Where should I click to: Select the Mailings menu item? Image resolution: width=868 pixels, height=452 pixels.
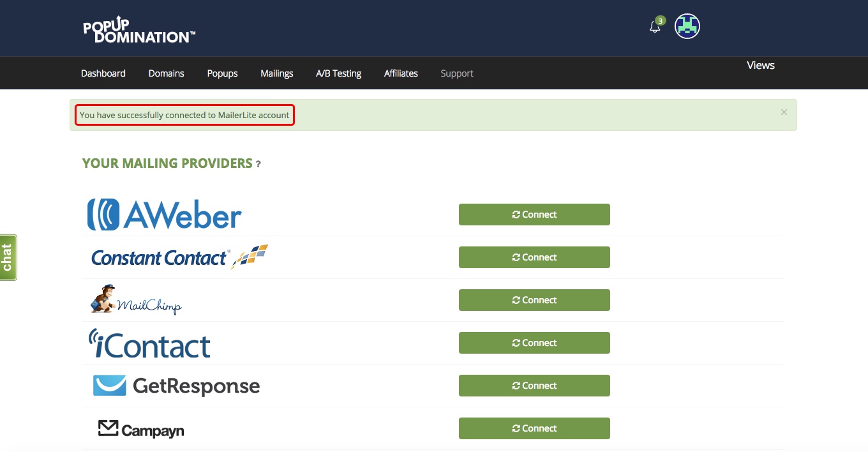tap(277, 73)
